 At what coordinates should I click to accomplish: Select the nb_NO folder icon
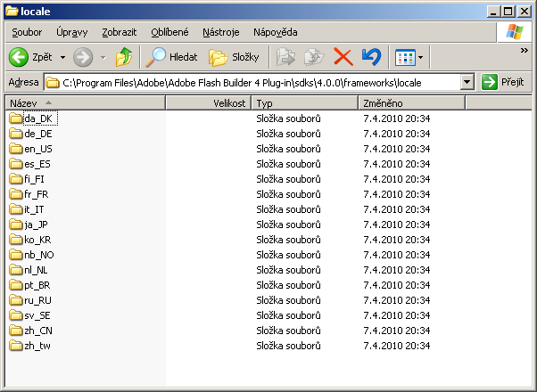[16, 254]
